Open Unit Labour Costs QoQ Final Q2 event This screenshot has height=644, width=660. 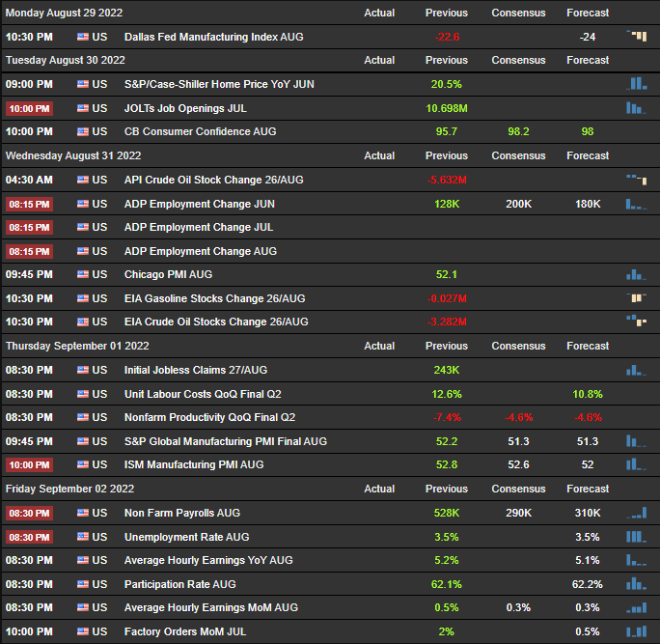click(203, 394)
